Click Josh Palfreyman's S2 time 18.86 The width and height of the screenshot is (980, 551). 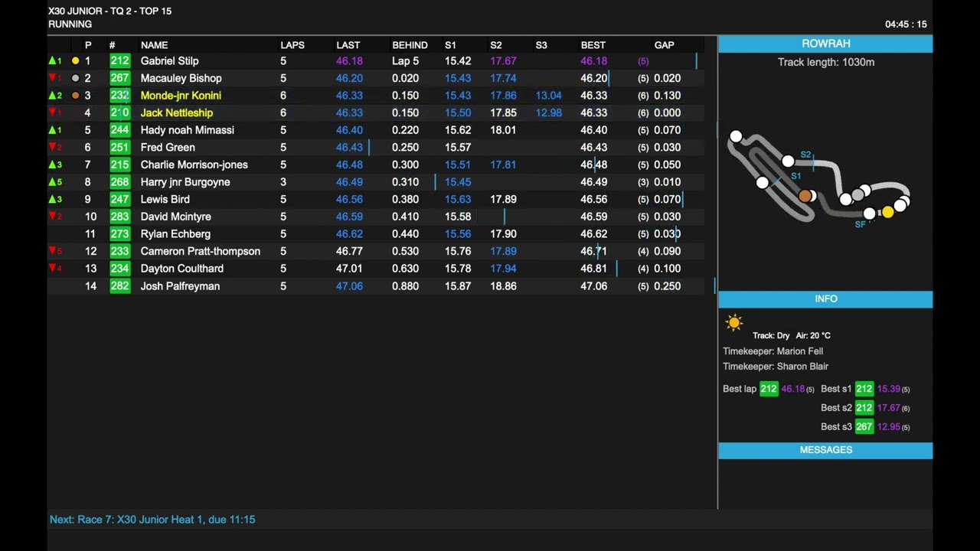point(503,286)
